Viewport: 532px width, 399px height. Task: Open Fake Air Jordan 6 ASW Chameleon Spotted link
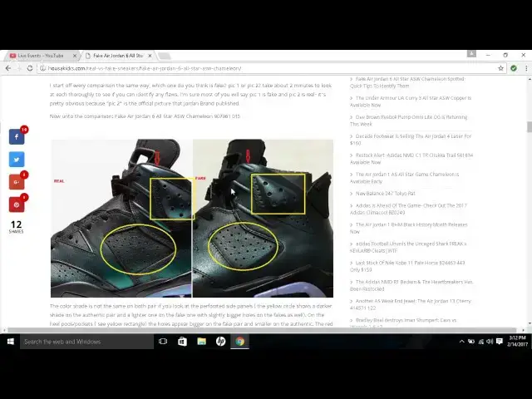pyautogui.click(x=408, y=82)
